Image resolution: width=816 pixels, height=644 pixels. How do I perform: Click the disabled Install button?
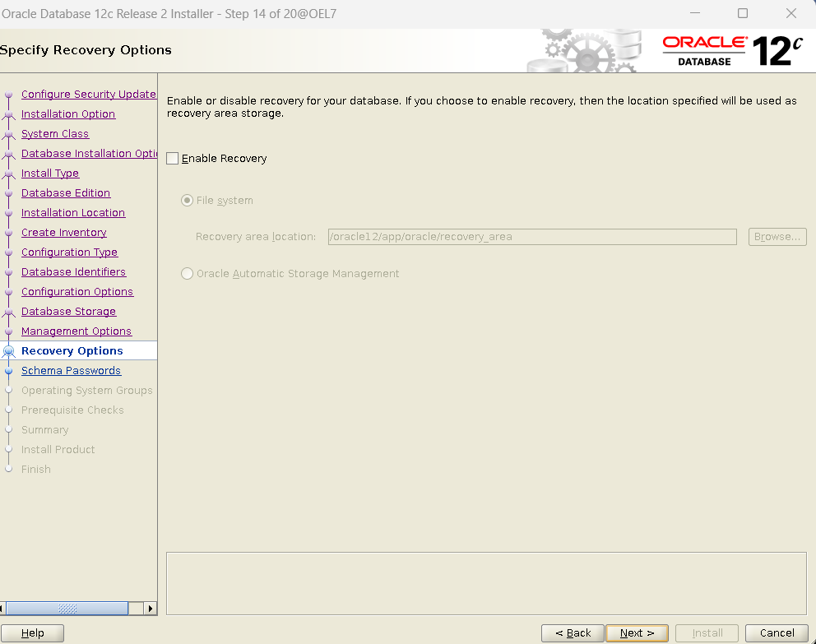coord(707,633)
